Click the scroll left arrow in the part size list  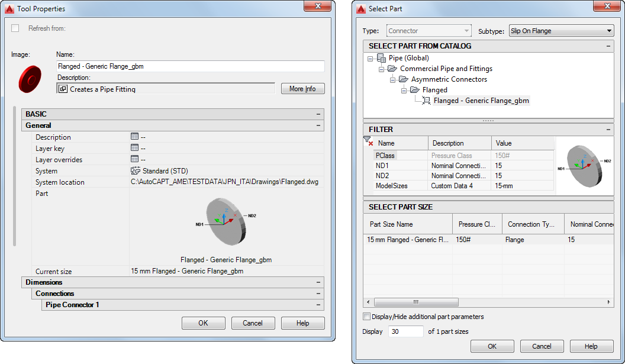[368, 302]
